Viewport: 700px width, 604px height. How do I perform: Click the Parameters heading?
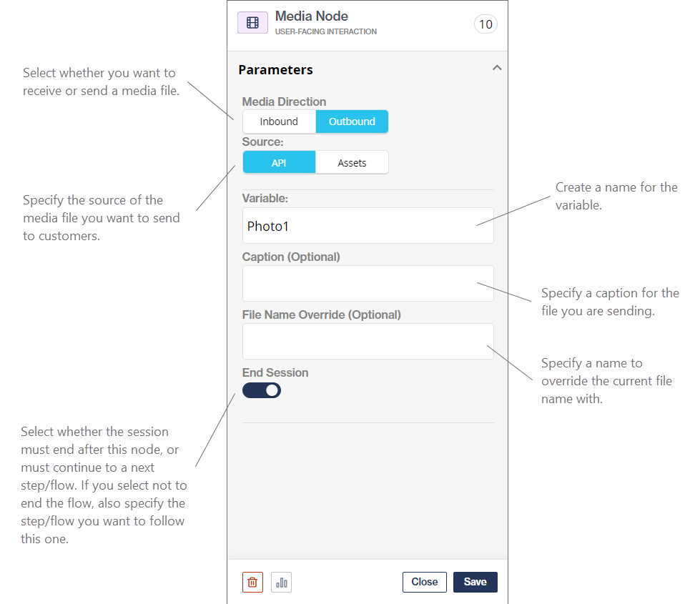[x=275, y=69]
